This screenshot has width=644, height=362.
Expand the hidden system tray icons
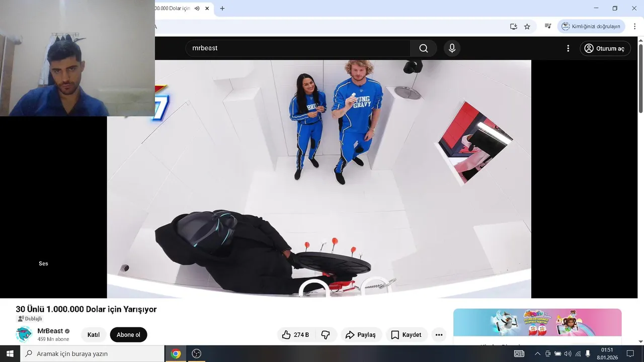pyautogui.click(x=537, y=354)
